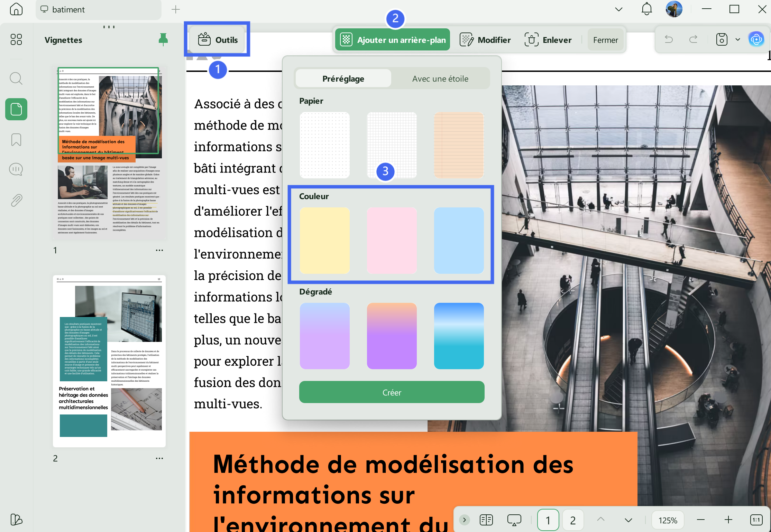Expand the save options dropdown arrow

738,39
